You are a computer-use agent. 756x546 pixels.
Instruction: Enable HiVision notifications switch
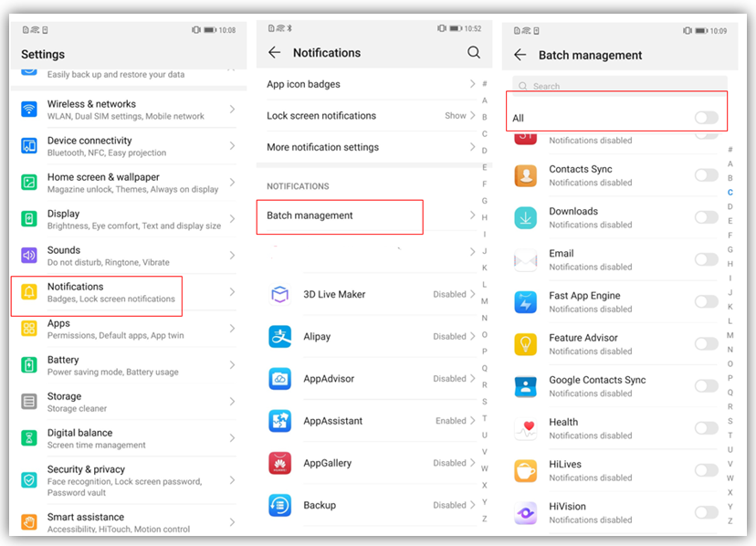tap(706, 512)
